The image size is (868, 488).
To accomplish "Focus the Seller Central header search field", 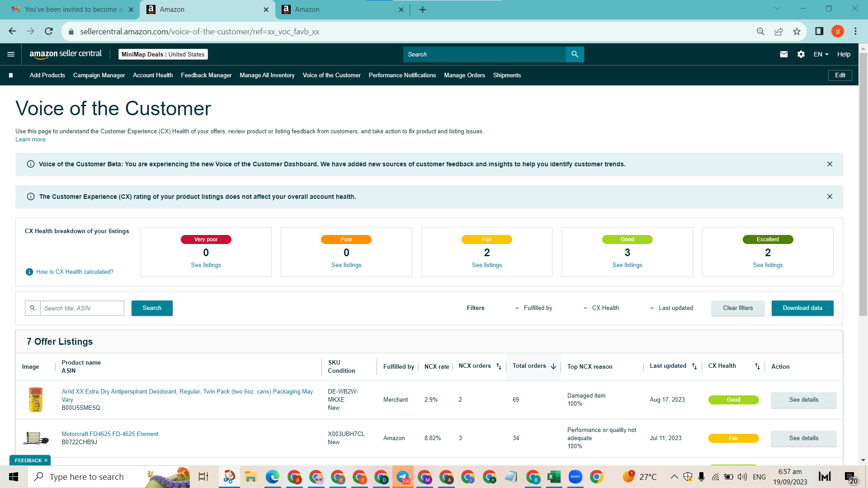I will coord(484,54).
